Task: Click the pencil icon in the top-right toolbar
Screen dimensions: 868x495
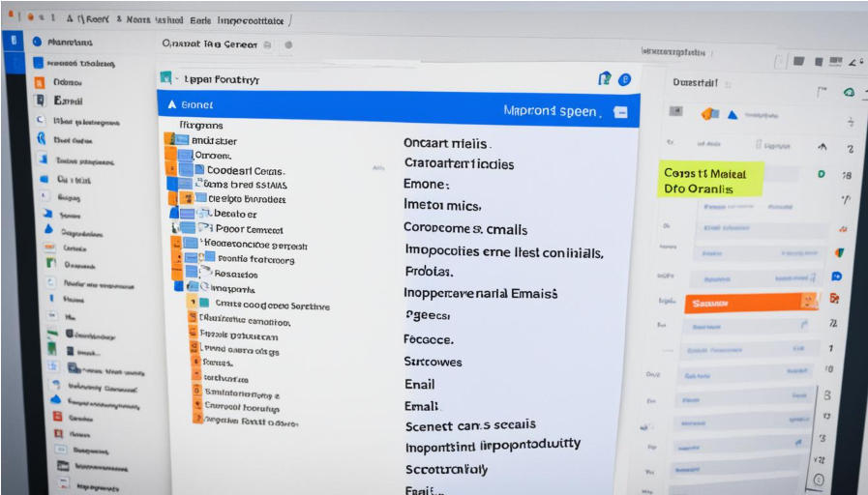Action: 854,62
